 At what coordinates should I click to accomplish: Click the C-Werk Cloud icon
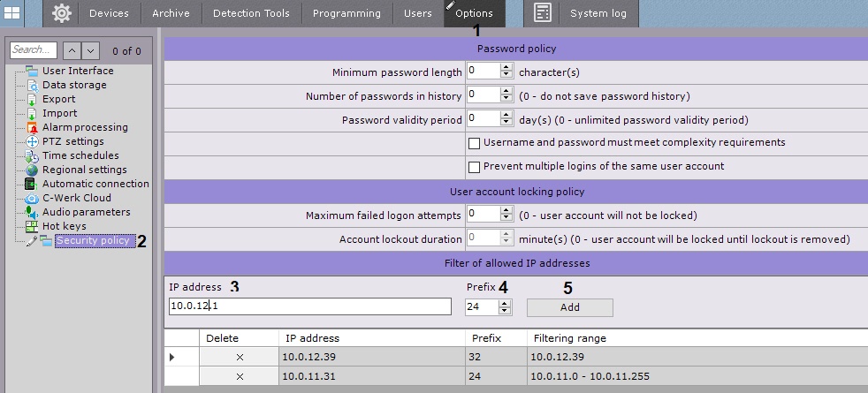click(x=34, y=198)
